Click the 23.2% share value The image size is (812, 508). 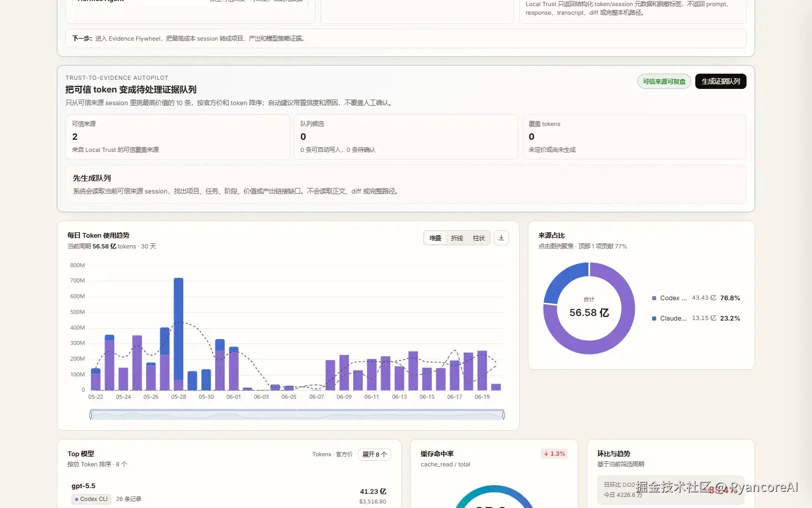730,319
